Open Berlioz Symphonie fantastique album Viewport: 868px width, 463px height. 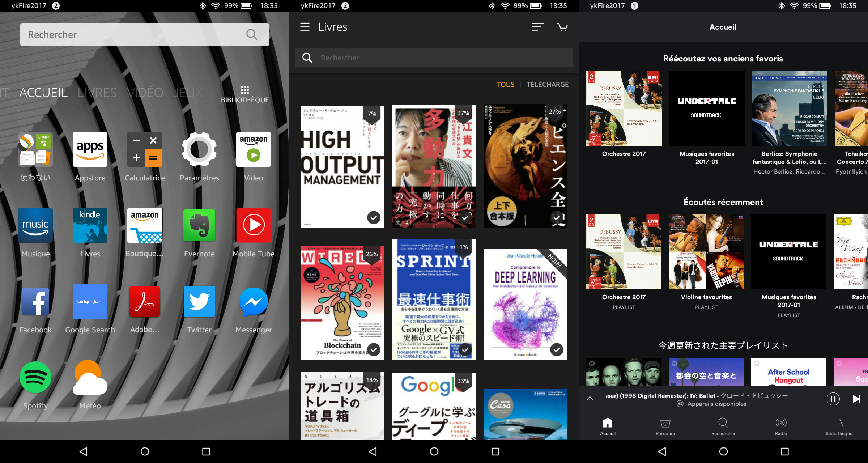[790, 109]
